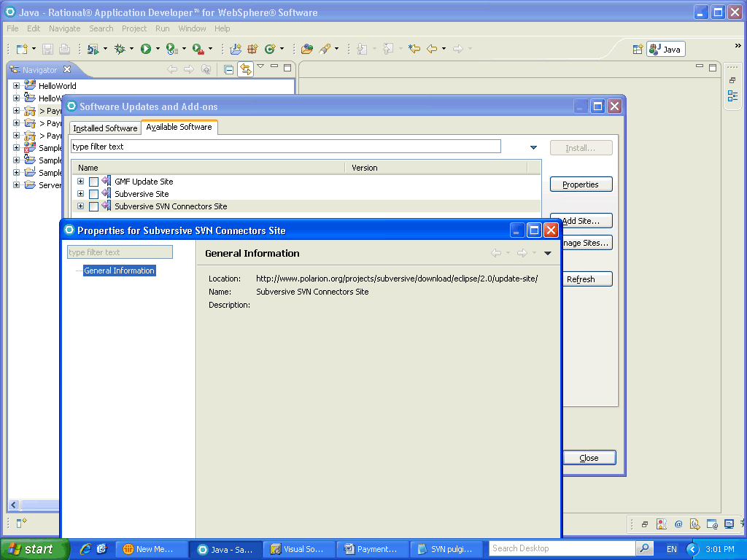Image resolution: width=747 pixels, height=560 pixels.
Task: Click the @ Javadoc icon in the bottom fast view bar
Action: (678, 524)
